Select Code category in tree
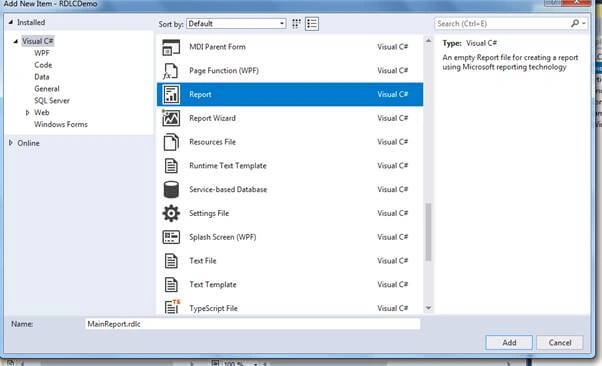The image size is (602, 366). 43,65
